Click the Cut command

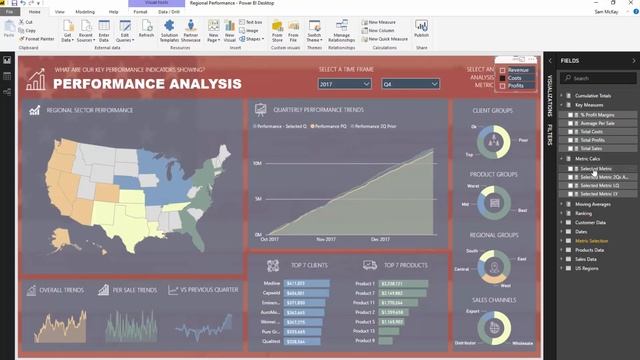pos(26,22)
